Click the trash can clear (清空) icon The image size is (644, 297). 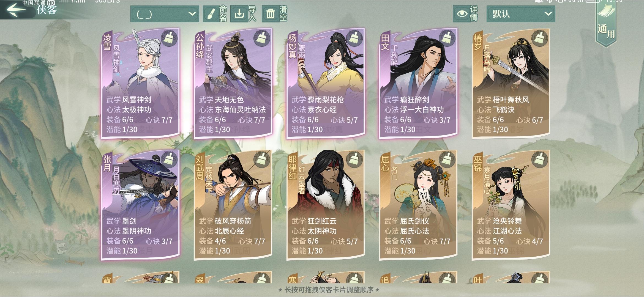(270, 14)
